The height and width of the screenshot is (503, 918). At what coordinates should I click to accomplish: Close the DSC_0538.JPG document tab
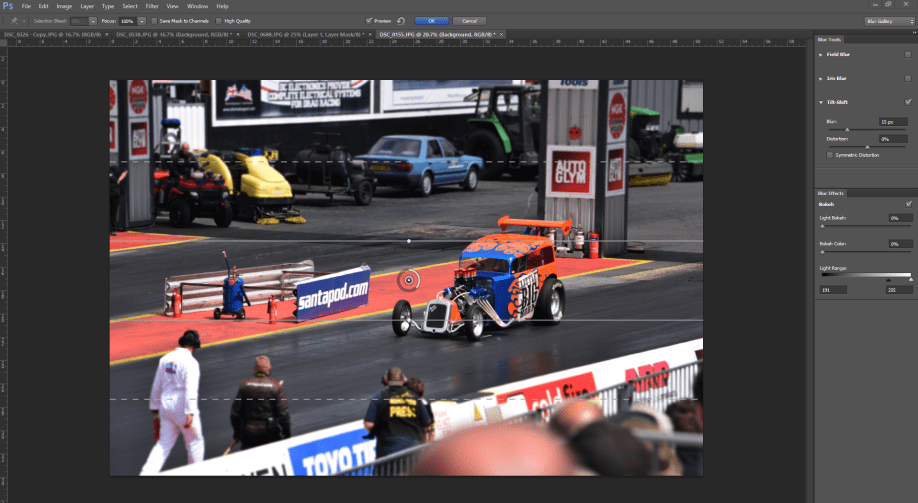tap(238, 35)
